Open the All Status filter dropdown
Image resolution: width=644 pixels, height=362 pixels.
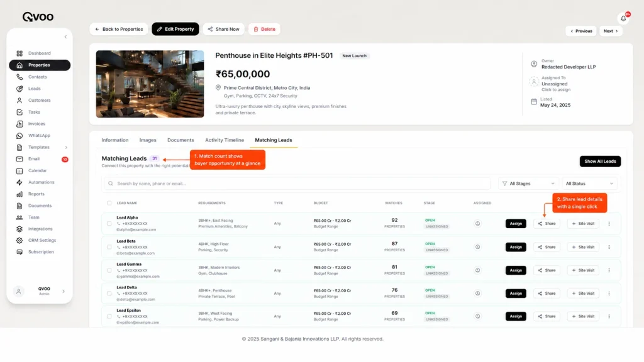point(589,184)
